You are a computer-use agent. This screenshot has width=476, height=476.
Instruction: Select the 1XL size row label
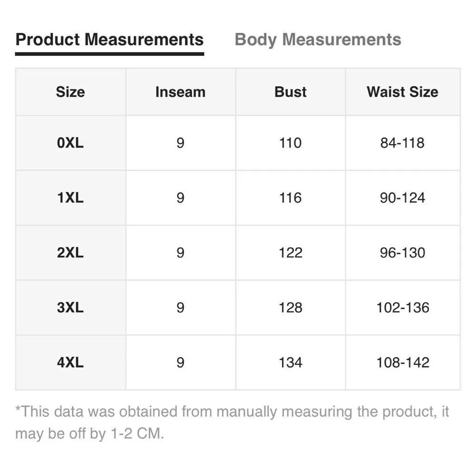click(x=70, y=198)
